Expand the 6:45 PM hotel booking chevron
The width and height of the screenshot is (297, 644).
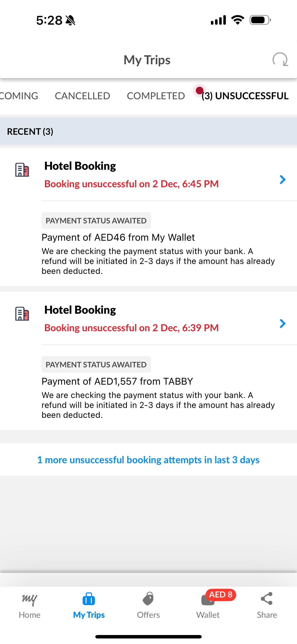282,179
